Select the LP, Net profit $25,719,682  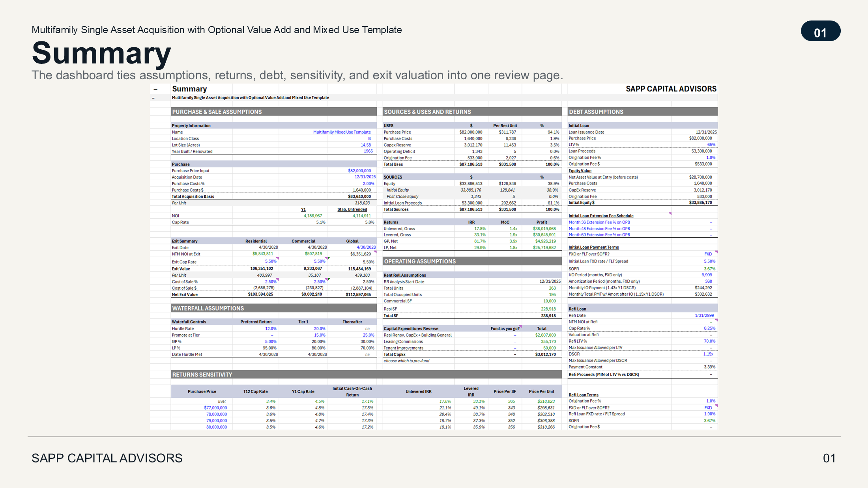coord(544,248)
